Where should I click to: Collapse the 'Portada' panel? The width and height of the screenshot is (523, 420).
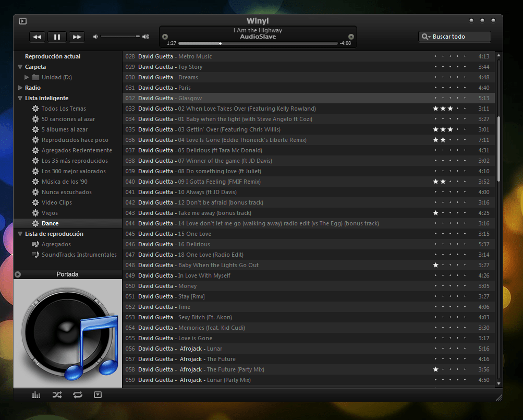point(17,274)
